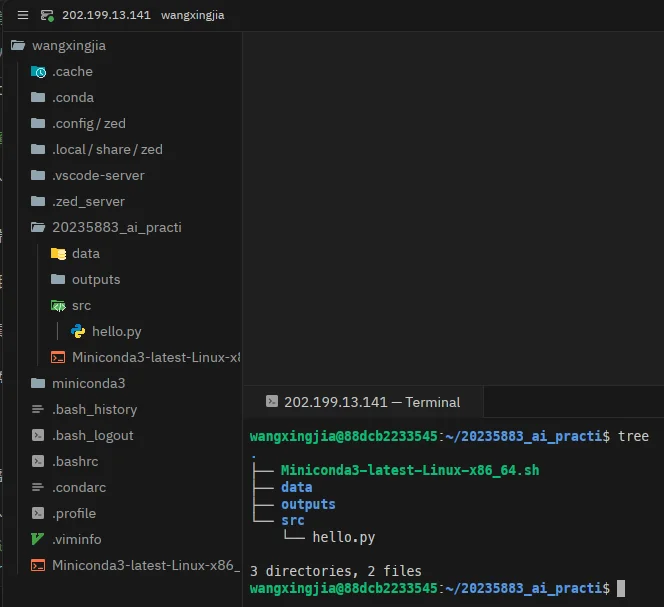Click the Vim icon beside .viminfo
The height and width of the screenshot is (607, 664).
[38, 539]
